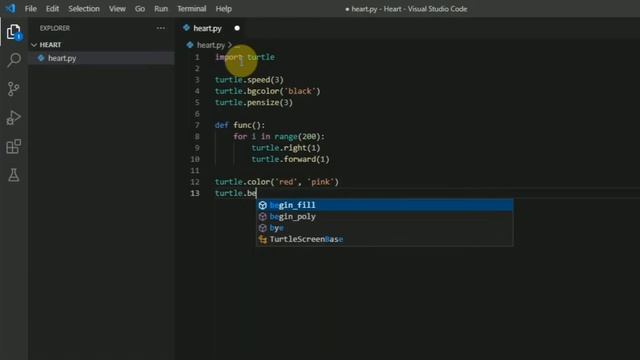Choose begin_poly from the suggestion list
The height and width of the screenshot is (360, 640).
click(384, 216)
